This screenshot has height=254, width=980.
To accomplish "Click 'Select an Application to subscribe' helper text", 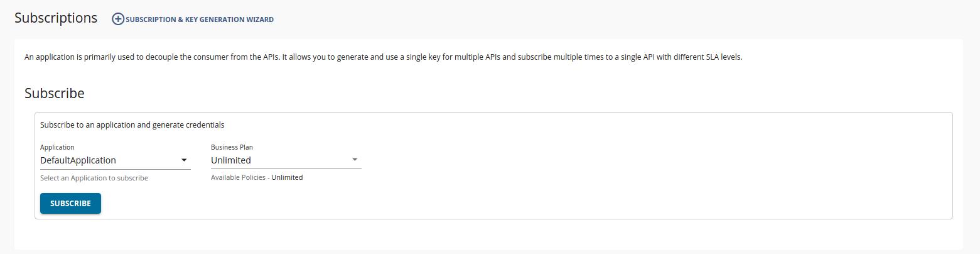I will (94, 178).
